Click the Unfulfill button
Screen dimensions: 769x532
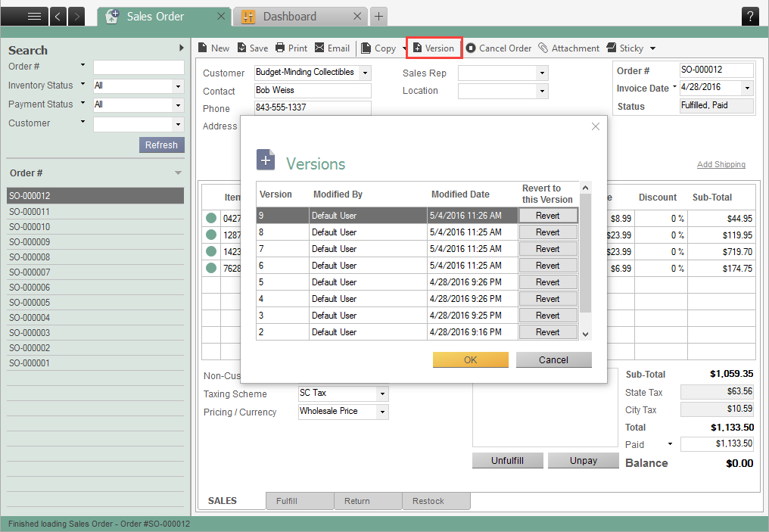pyautogui.click(x=508, y=461)
